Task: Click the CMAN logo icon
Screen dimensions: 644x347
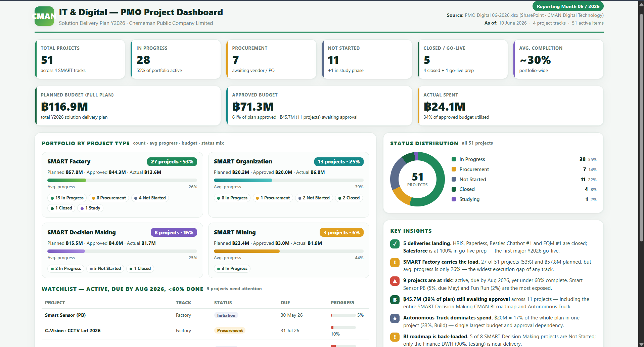Action: tap(44, 16)
